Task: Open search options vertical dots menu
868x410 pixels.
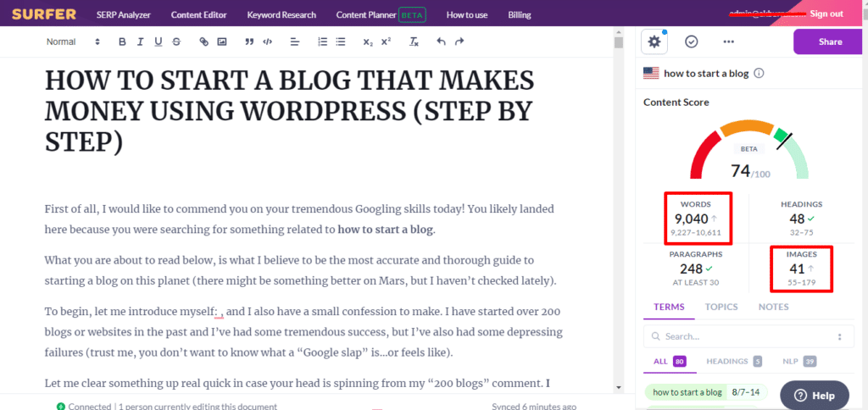Action: click(x=839, y=336)
